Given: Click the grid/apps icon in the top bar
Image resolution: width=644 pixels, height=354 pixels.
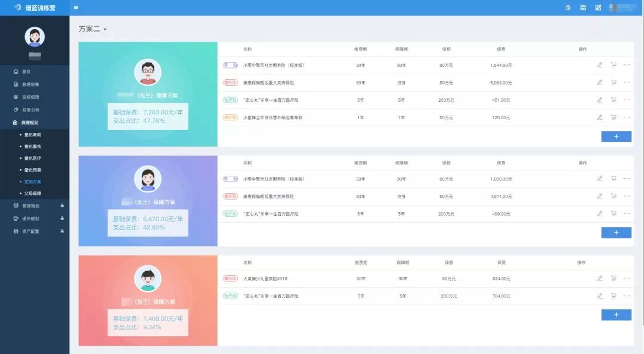Looking at the screenshot, I should 583,7.
